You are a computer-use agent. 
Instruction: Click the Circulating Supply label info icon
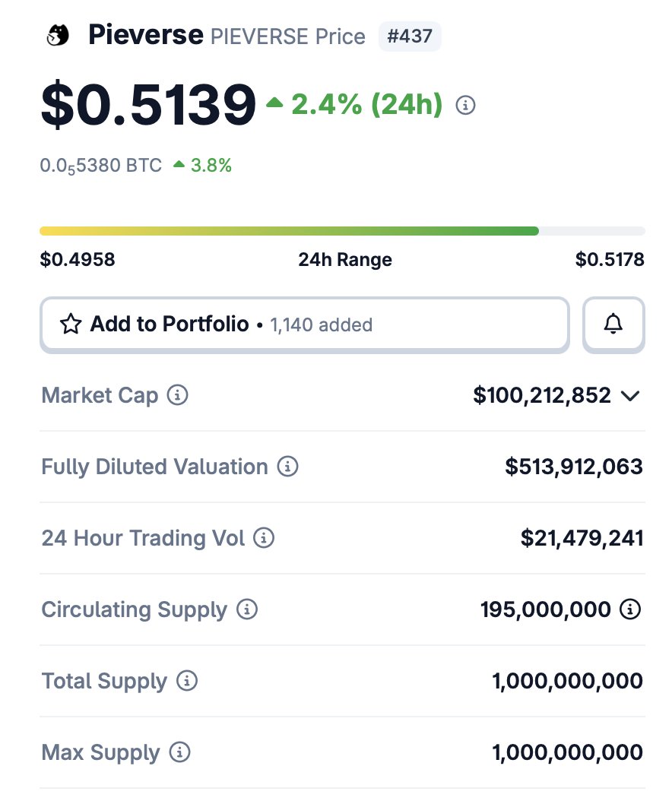[247, 609]
